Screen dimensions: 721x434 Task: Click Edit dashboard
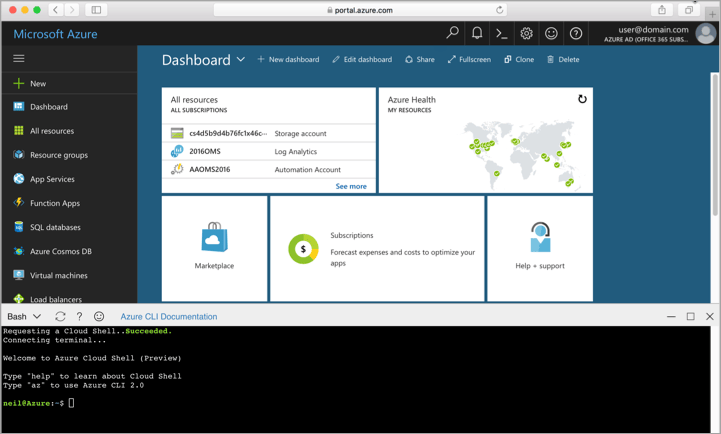pos(362,60)
